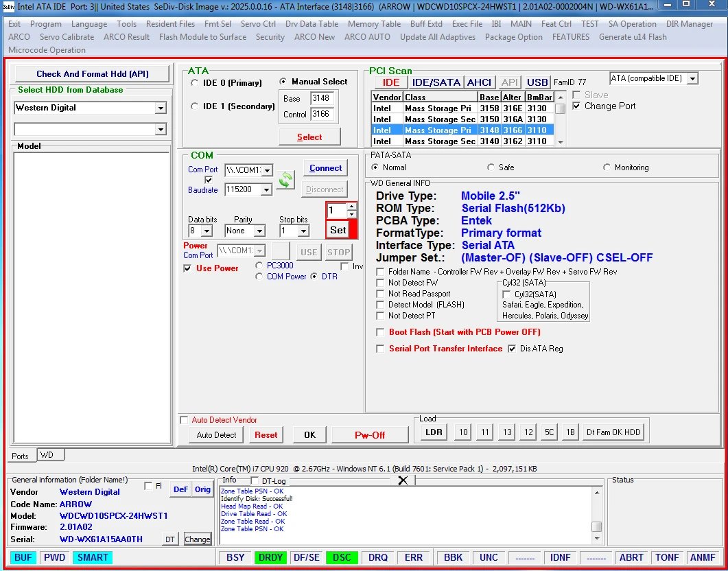Click the SeDiv application icon in title bar
The width and height of the screenshot is (728, 571).
(x=8, y=6)
